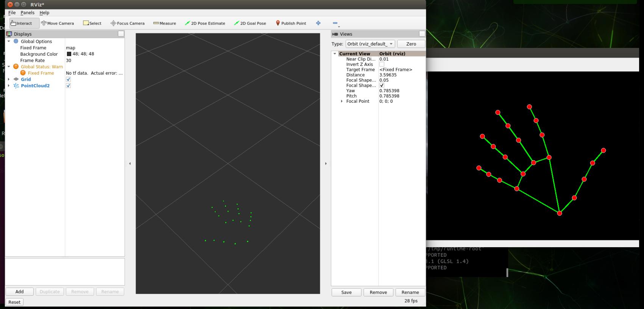644x309 pixels.
Task: Click the Global Options gear icon
Action: pyautogui.click(x=16, y=41)
